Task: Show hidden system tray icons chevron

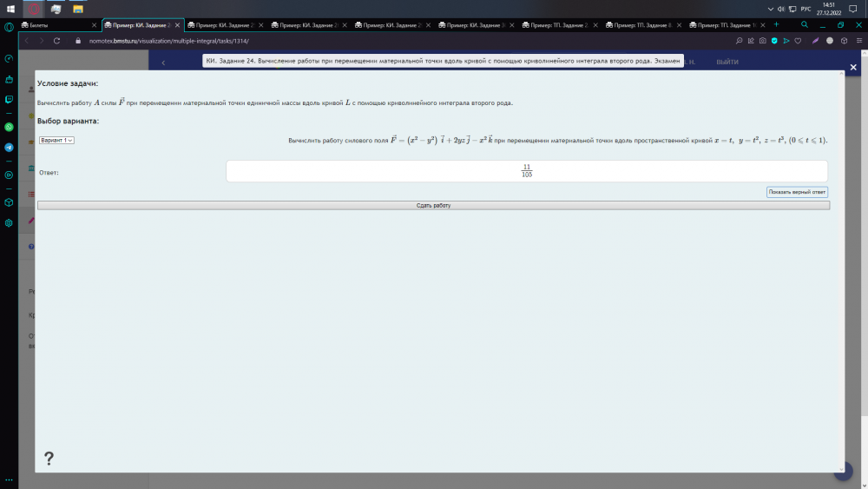Action: 770,9
